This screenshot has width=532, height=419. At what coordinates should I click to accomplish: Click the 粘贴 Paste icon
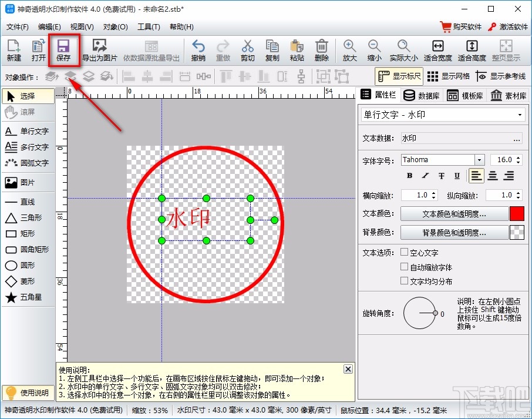(x=297, y=51)
